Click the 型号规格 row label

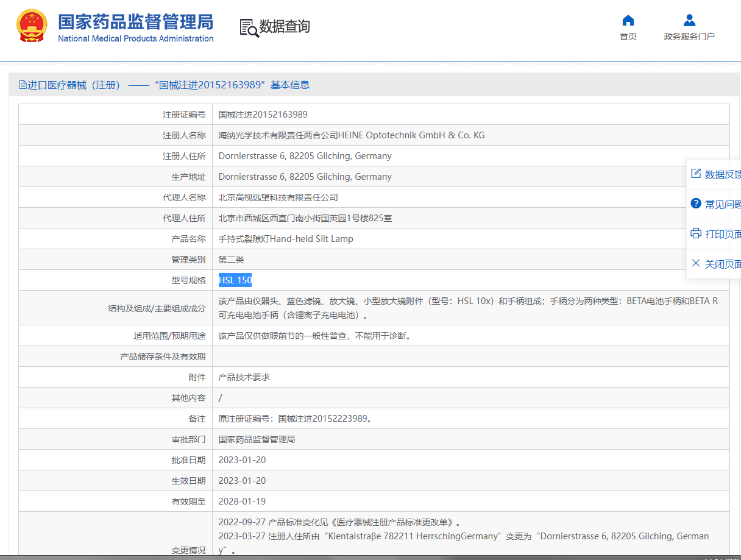pos(188,280)
